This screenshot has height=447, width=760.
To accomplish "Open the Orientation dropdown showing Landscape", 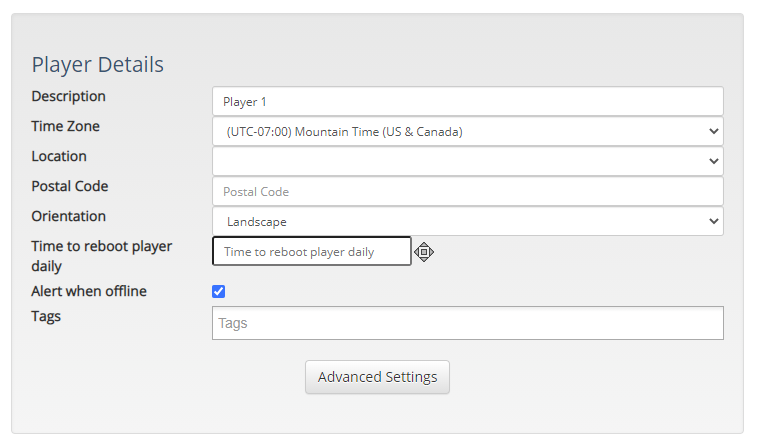I will (x=468, y=222).
